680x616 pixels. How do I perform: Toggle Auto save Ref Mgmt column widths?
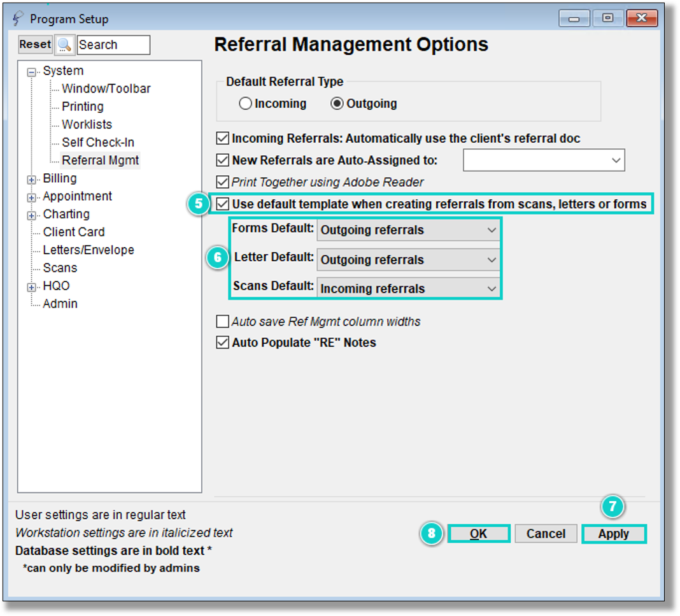pos(222,322)
